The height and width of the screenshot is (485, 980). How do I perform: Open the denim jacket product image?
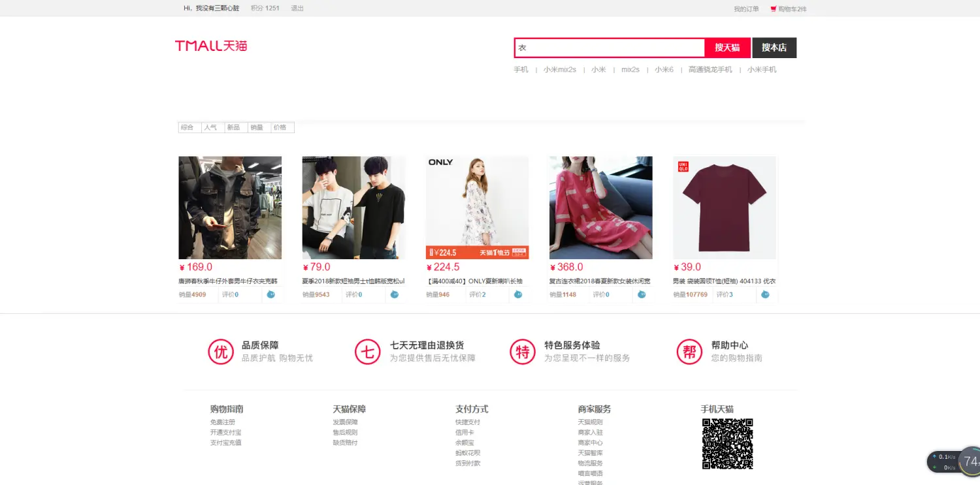(230, 208)
